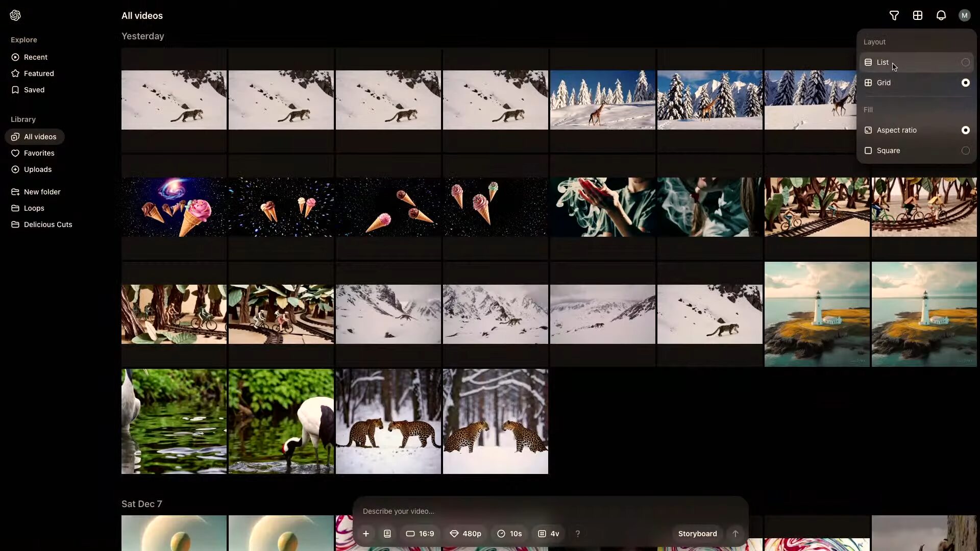Image resolution: width=980 pixels, height=551 pixels.
Task: Go to Featured in Explore
Action: 38,73
